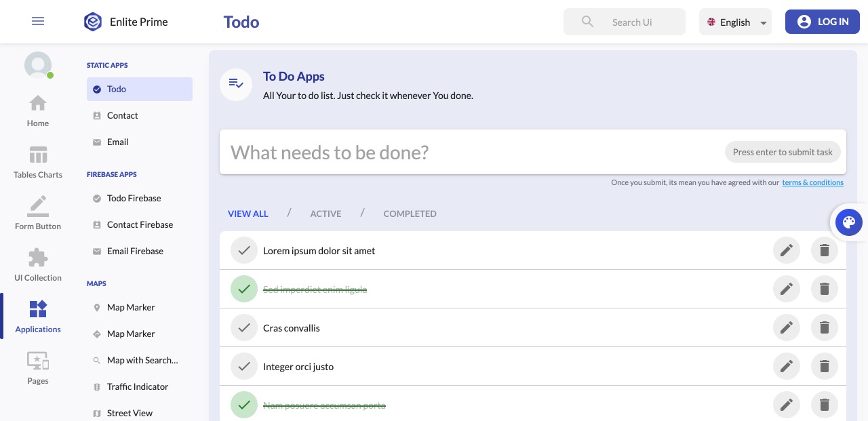Delete the Integer orci justo task
The image size is (868, 421).
[825, 367]
